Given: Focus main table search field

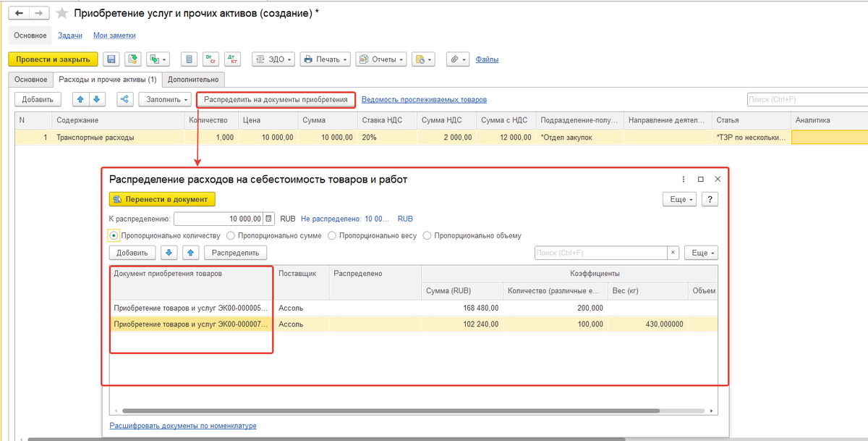Looking at the screenshot, I should click(807, 99).
